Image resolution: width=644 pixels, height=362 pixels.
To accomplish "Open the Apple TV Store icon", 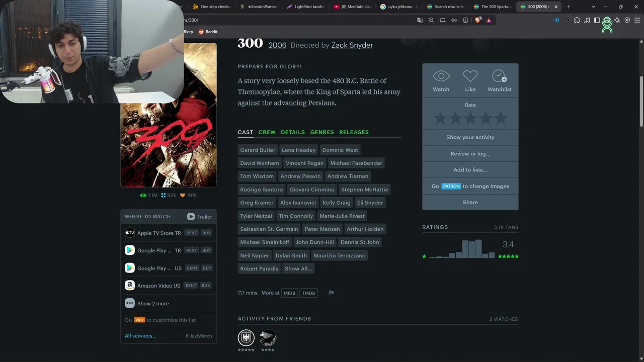I will [130, 233].
